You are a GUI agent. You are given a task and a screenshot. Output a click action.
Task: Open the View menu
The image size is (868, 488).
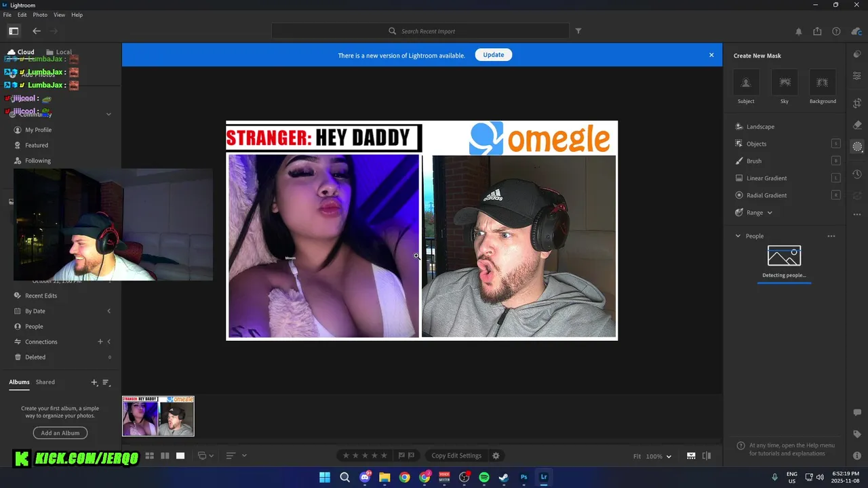(60, 15)
